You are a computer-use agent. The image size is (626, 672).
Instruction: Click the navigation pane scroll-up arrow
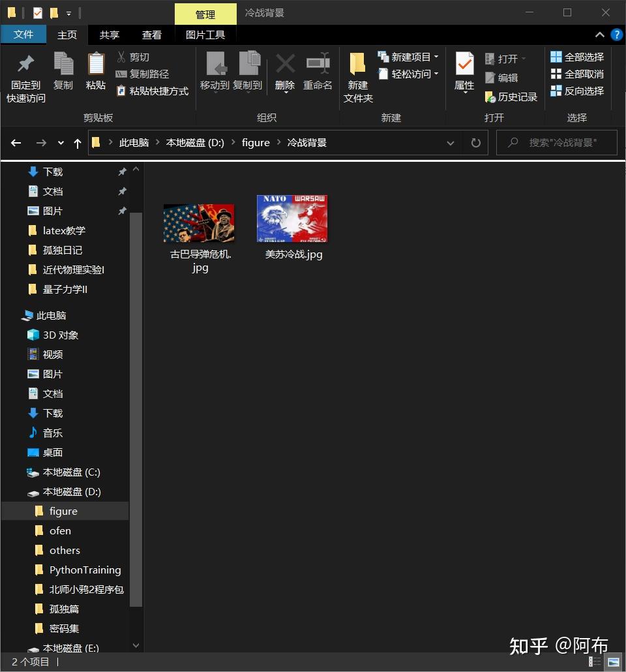pyautogui.click(x=136, y=169)
